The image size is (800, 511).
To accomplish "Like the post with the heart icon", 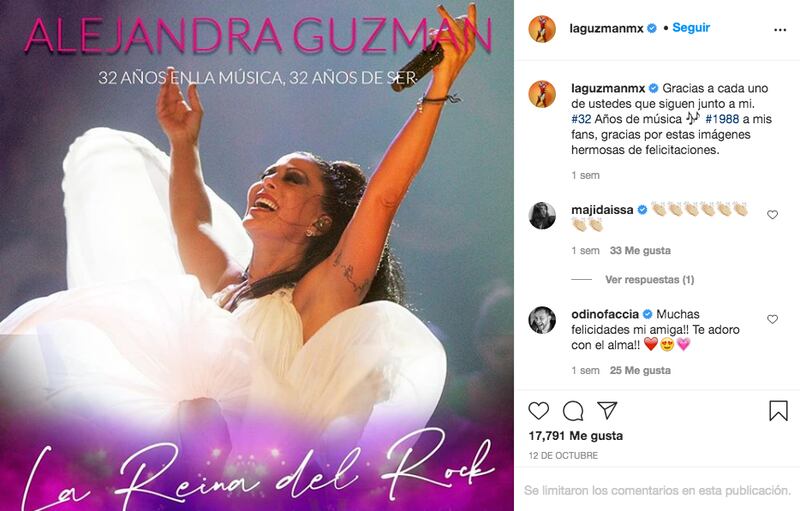I will (x=538, y=411).
